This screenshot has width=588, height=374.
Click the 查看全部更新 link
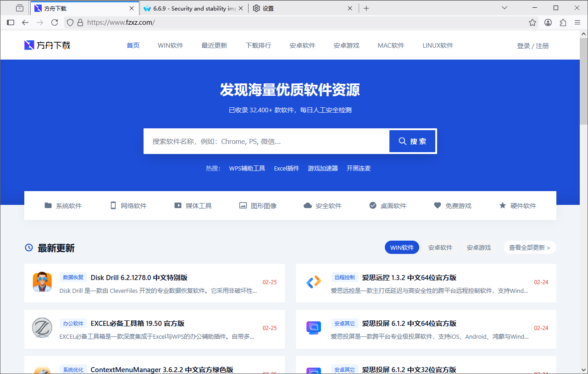pyautogui.click(x=529, y=247)
